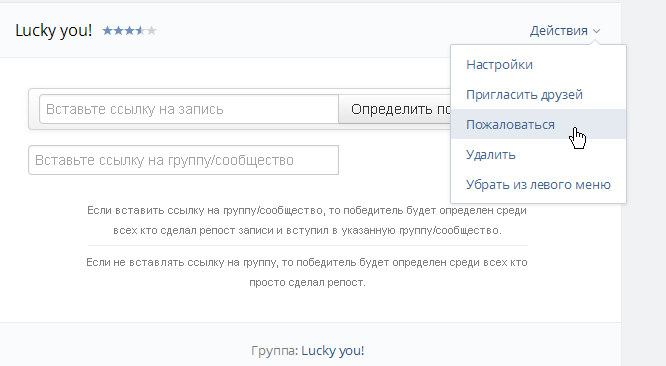Click the Определить победителя button
The height and width of the screenshot is (366, 666).
tap(395, 109)
